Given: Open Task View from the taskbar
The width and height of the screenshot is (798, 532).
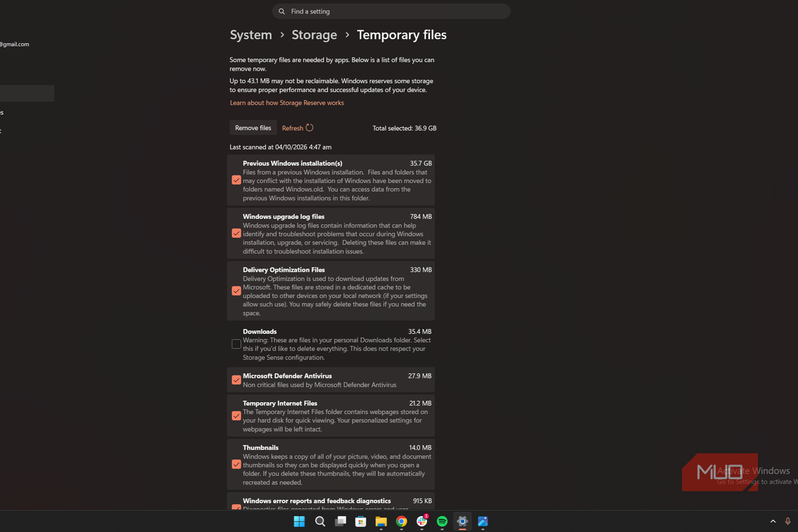Looking at the screenshot, I should [340, 521].
